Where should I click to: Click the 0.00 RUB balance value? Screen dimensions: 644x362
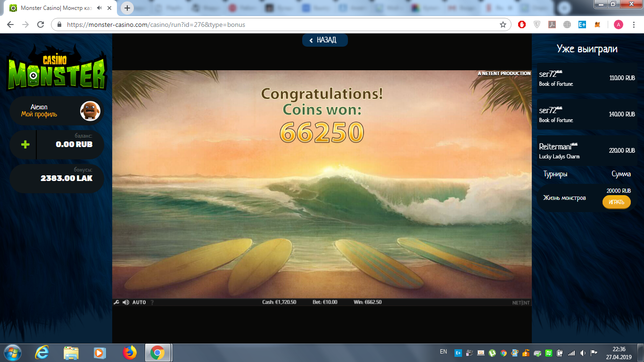coord(74,144)
